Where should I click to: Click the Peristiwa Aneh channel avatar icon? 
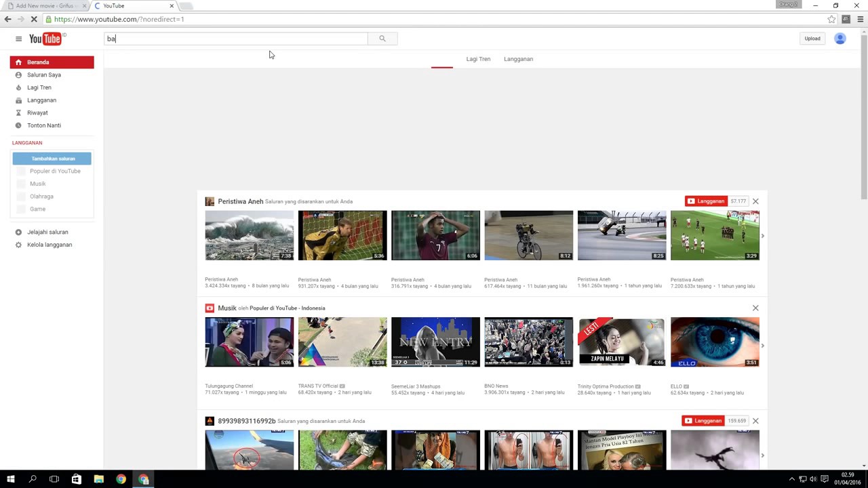(x=210, y=201)
